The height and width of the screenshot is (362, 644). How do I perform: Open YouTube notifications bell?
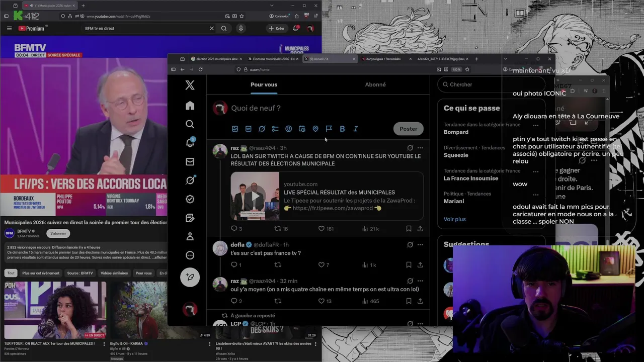pos(296,28)
